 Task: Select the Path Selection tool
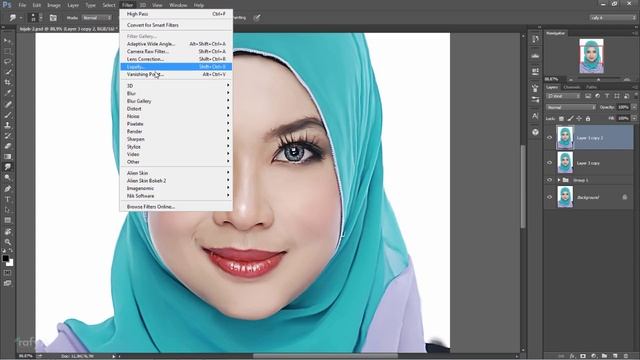point(7,210)
